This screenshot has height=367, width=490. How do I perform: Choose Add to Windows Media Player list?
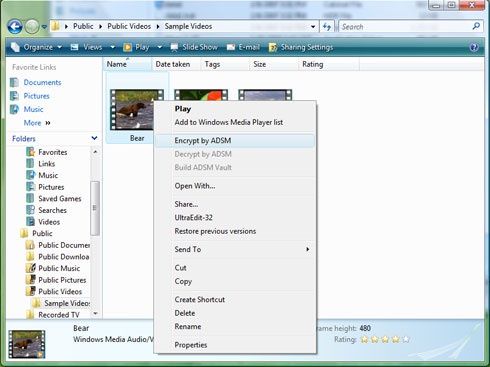(235, 122)
